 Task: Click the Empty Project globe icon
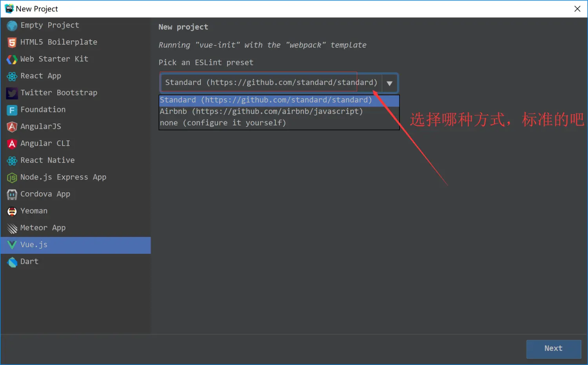12,25
